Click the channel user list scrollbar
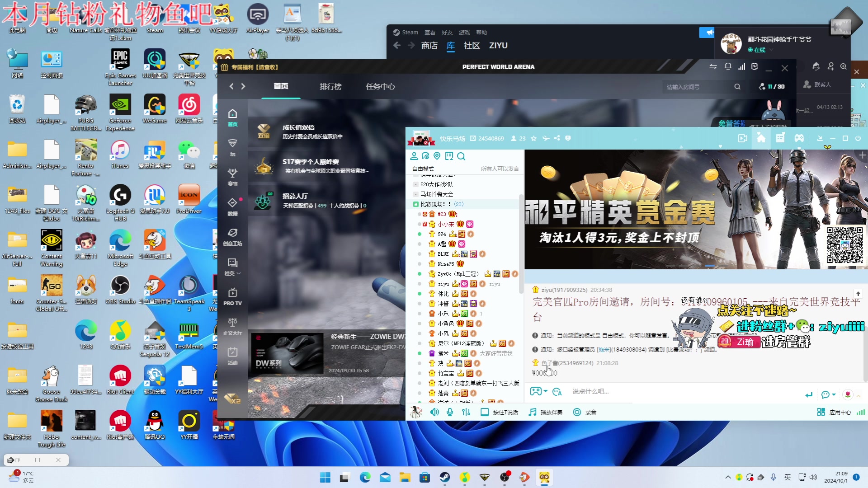 [x=521, y=244]
